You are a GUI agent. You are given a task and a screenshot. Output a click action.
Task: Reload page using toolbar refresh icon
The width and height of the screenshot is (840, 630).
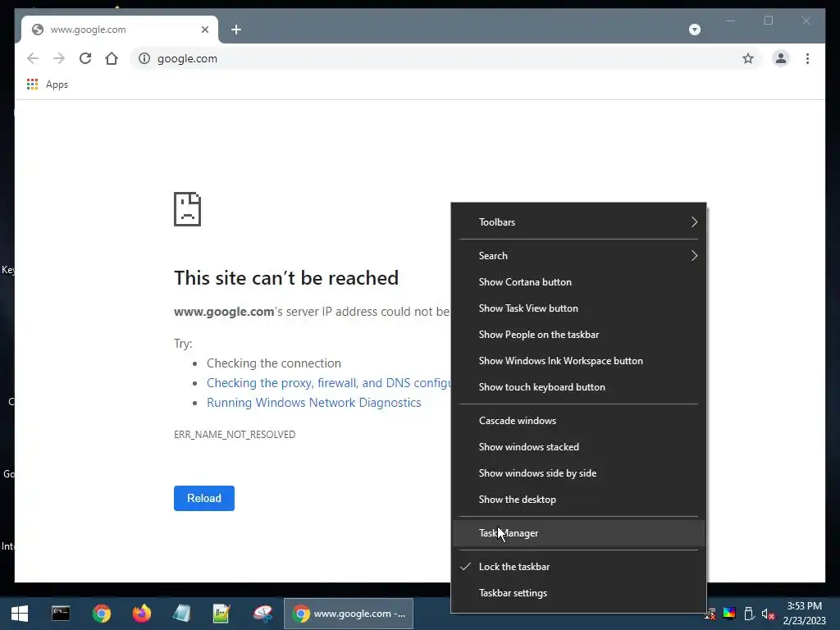85,58
